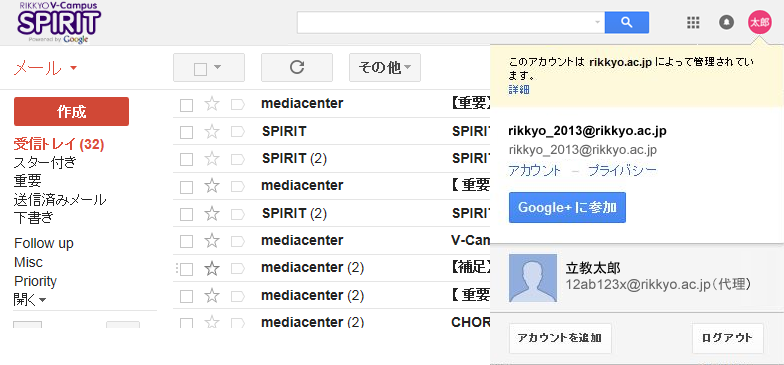Viewport: 784px width, 365px height.
Task: Select the 立教太郎 delegated account name
Action: point(593,268)
